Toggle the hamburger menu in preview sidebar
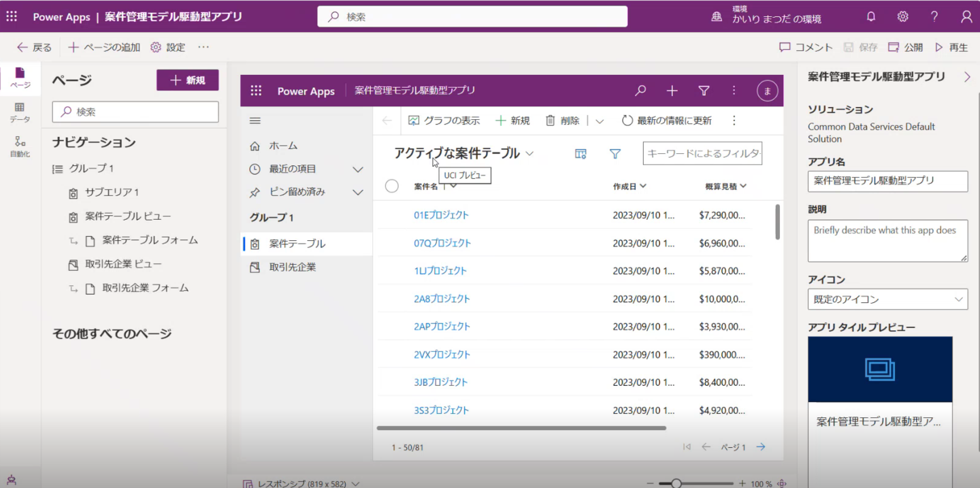Viewport: 980px width, 488px height. pyautogui.click(x=255, y=120)
